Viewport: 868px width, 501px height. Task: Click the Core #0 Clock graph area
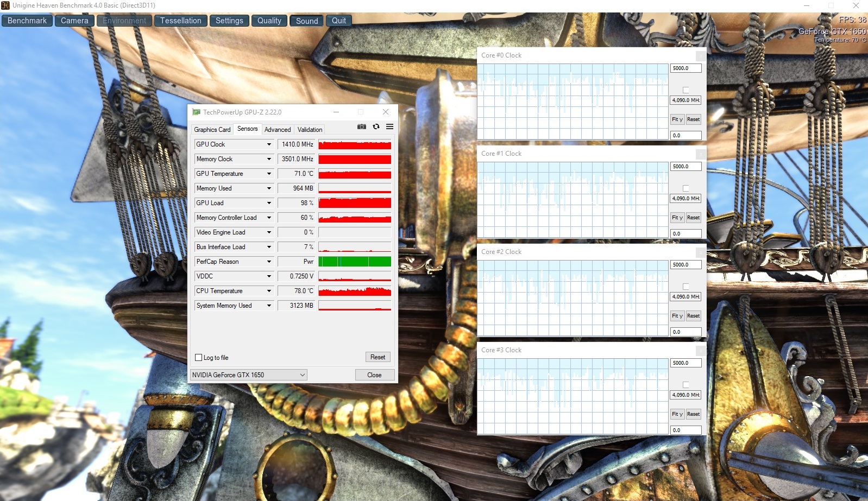pos(573,102)
